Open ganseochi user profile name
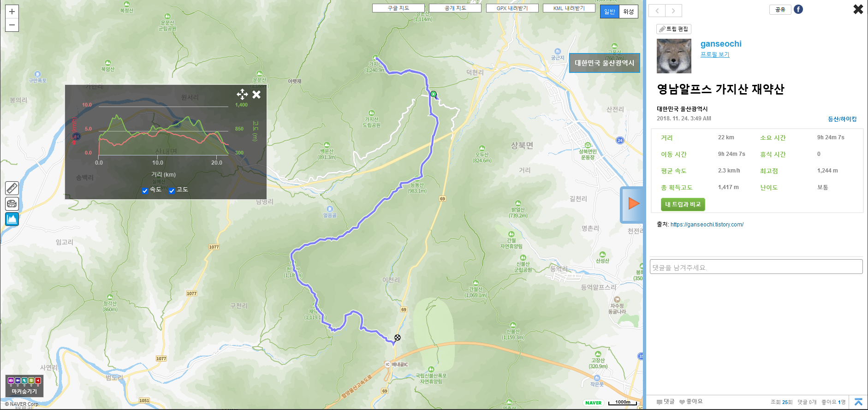 [721, 44]
